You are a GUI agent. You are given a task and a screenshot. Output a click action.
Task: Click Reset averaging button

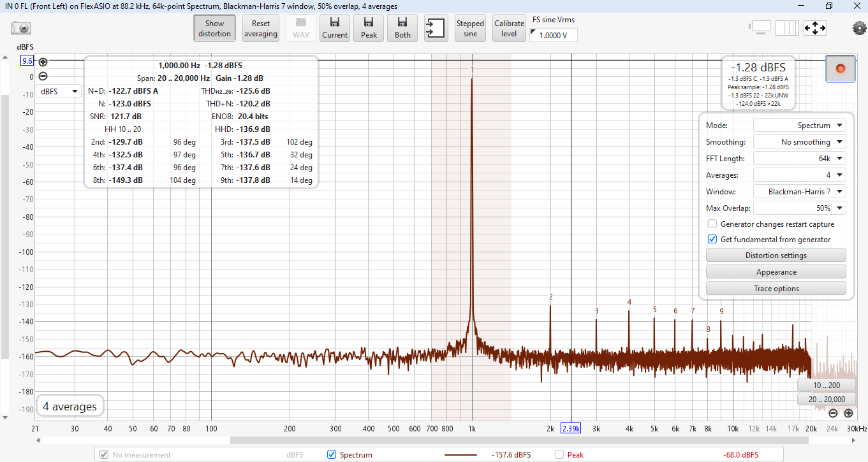261,28
